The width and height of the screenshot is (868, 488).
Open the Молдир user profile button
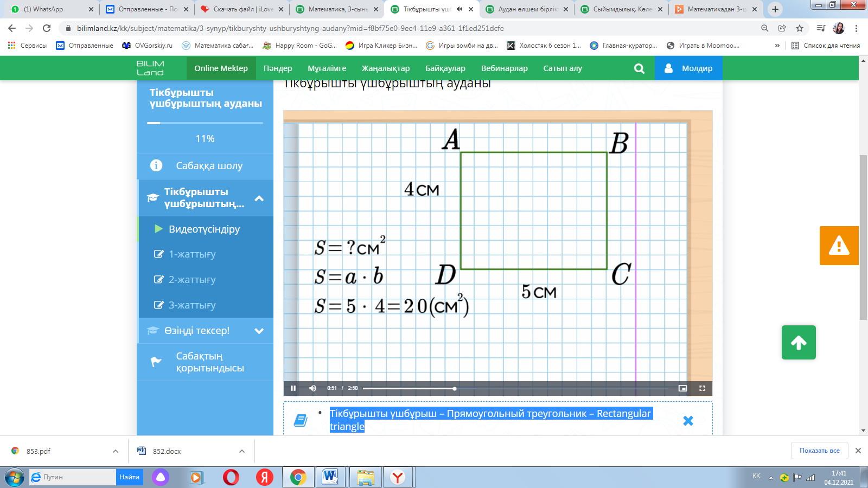tap(688, 68)
